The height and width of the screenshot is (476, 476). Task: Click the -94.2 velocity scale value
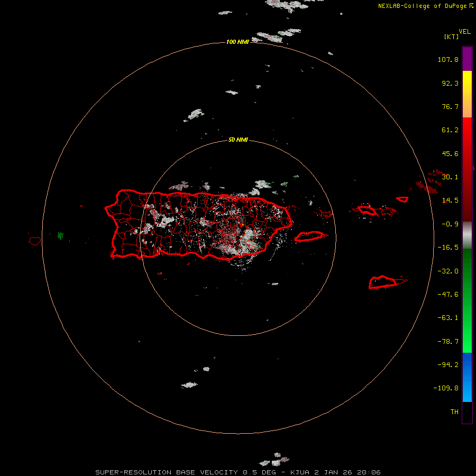coord(448,364)
